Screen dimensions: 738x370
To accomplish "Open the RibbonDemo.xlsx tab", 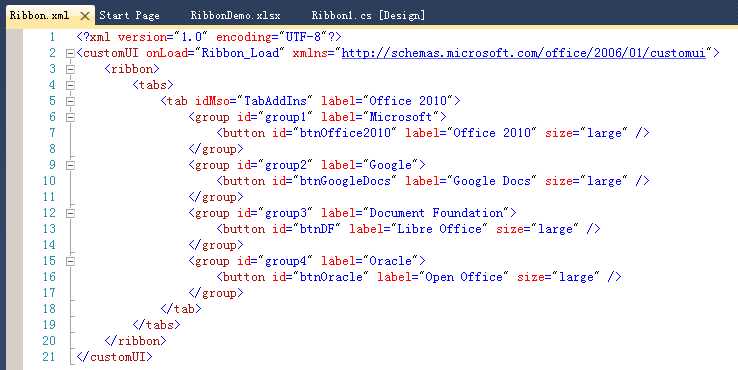I will tap(235, 16).
